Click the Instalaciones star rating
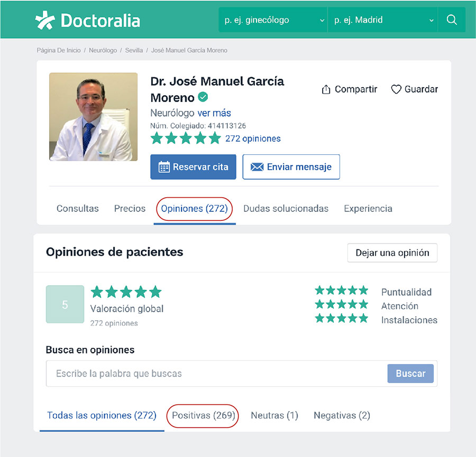 click(342, 319)
